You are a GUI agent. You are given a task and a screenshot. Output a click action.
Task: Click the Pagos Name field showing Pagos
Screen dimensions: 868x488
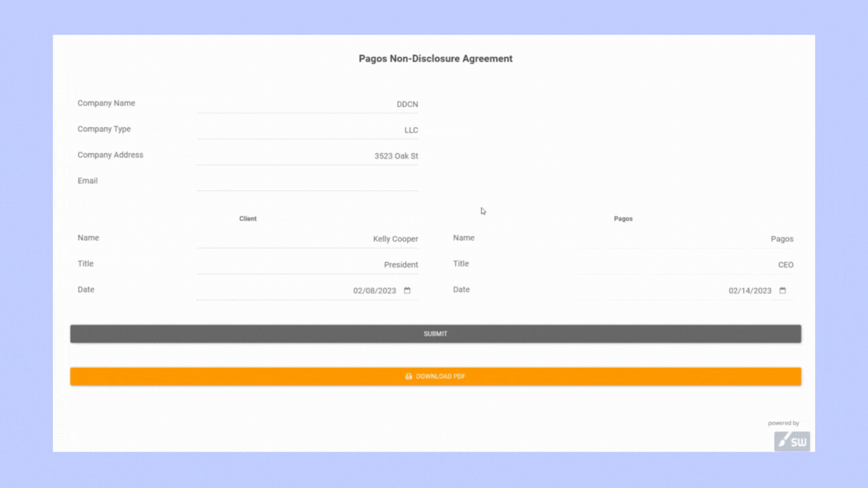[686, 239]
